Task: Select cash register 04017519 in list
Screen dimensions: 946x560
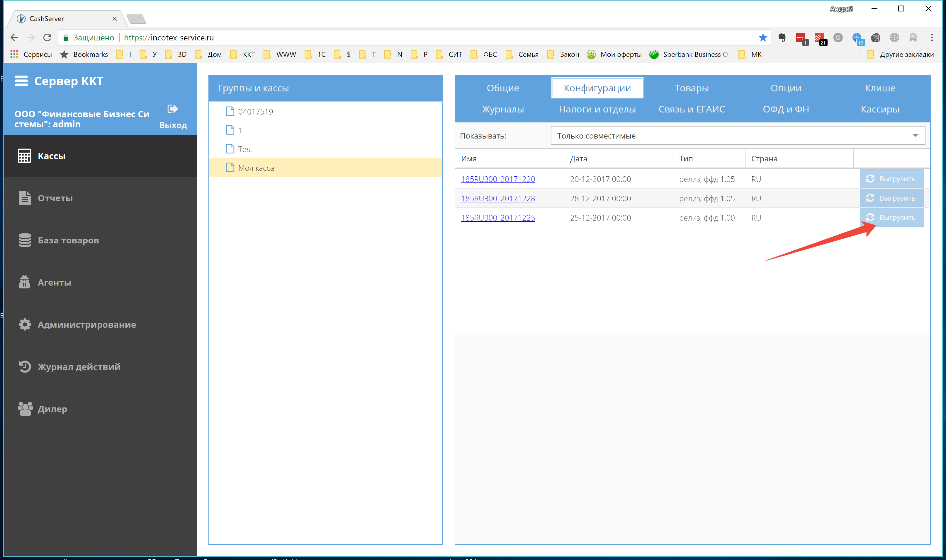Action: (255, 112)
